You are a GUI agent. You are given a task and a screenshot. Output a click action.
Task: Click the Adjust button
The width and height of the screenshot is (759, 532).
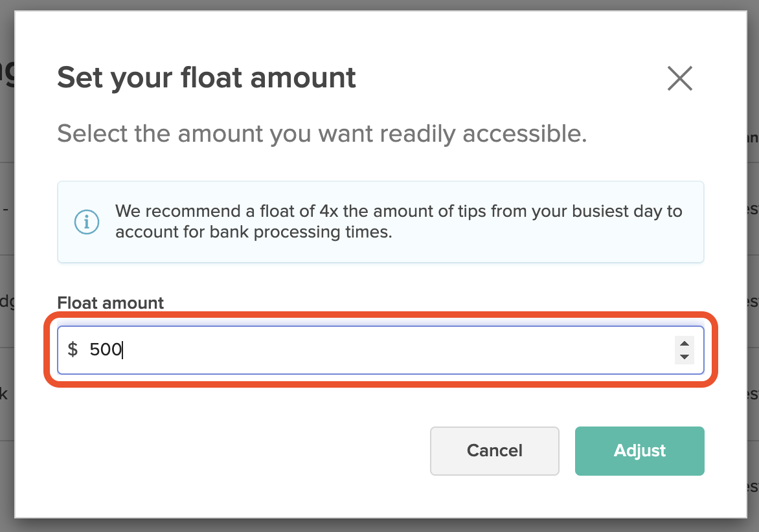(639, 450)
